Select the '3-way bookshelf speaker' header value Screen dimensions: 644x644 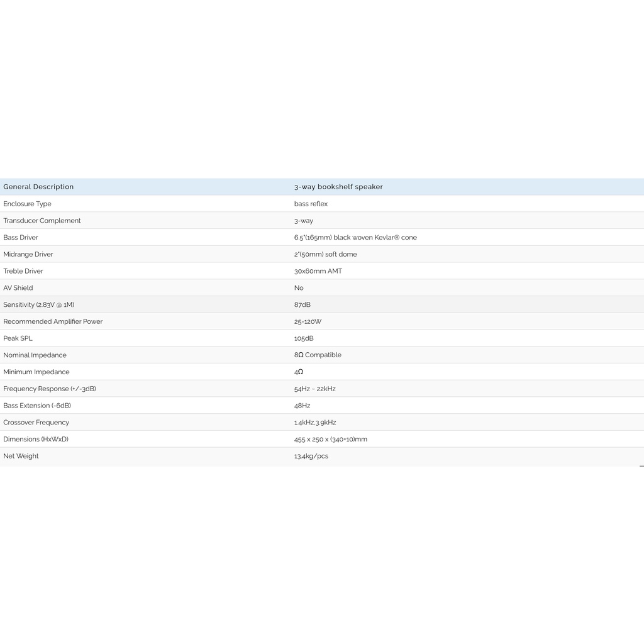(x=338, y=187)
